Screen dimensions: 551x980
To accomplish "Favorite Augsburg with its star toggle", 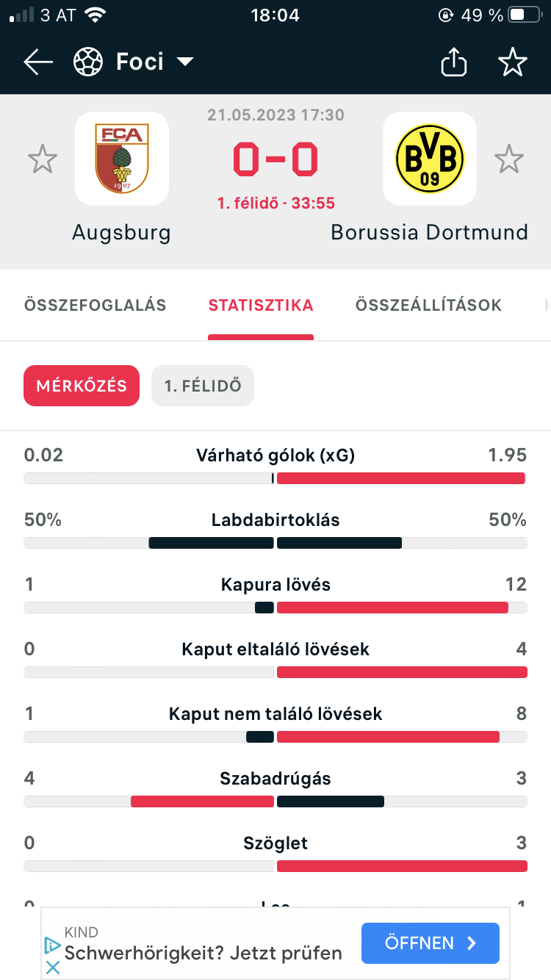I will 43,159.
